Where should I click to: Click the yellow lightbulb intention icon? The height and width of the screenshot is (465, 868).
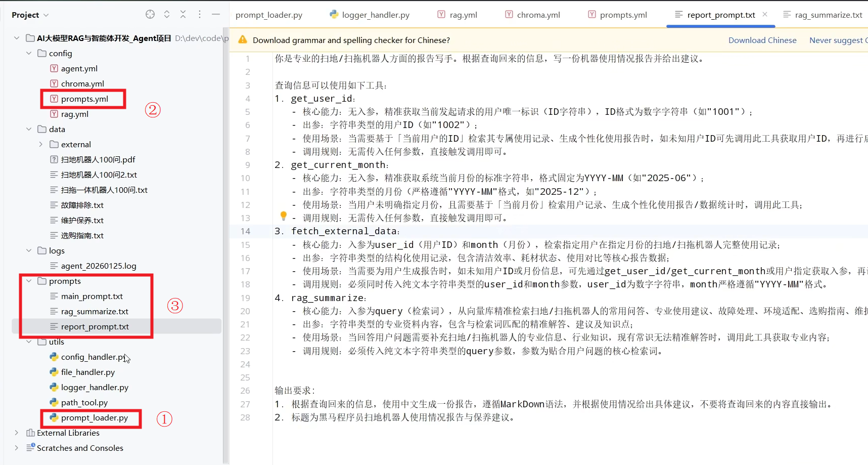point(284,216)
